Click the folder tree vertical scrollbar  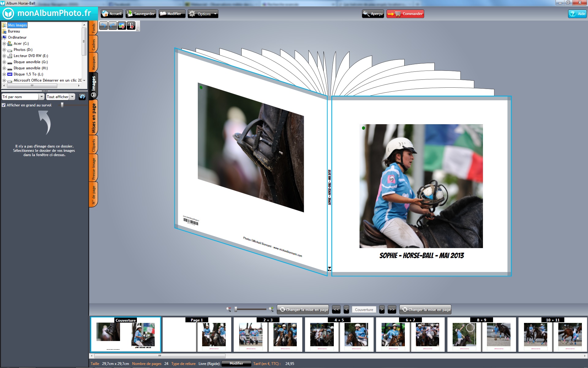[84, 41]
